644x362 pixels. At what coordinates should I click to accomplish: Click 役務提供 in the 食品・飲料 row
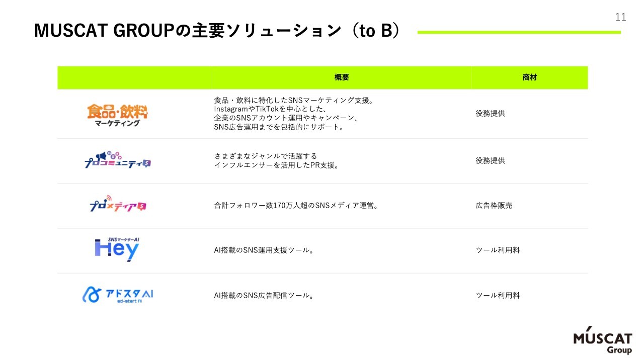[490, 113]
